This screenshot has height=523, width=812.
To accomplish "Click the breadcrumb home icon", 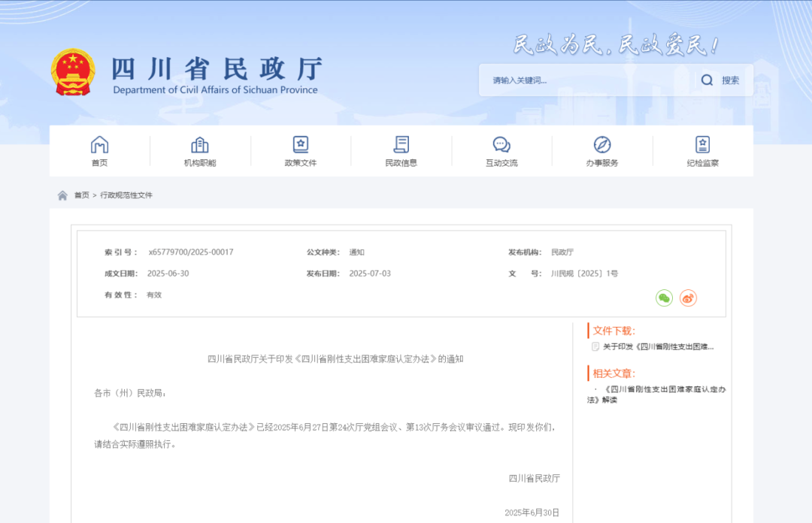I will (62, 195).
